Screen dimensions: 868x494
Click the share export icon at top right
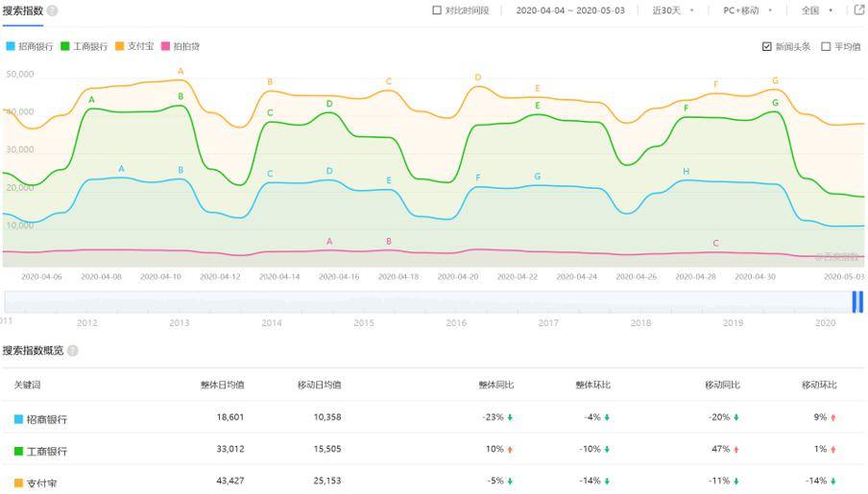860,10
